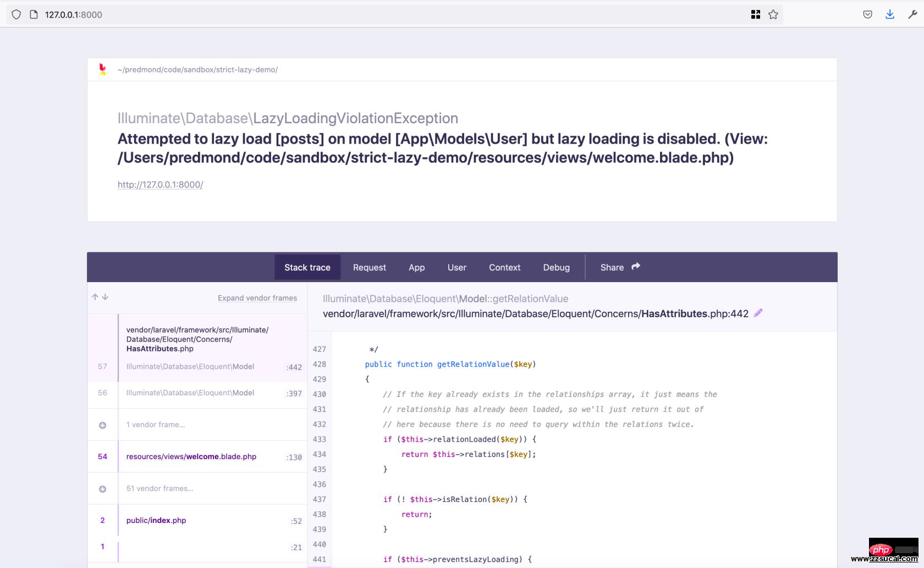Click the Ignition logo icon
924x568 pixels.
pyautogui.click(x=102, y=69)
